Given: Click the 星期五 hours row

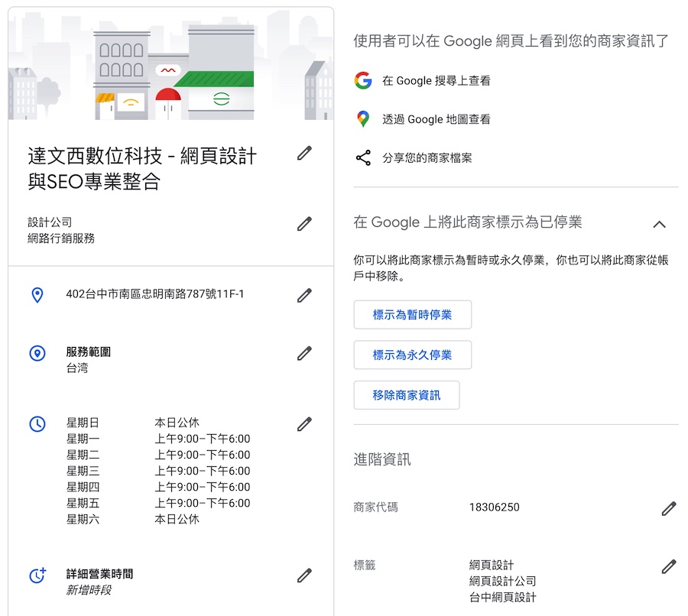Looking at the screenshot, I should (x=158, y=503).
